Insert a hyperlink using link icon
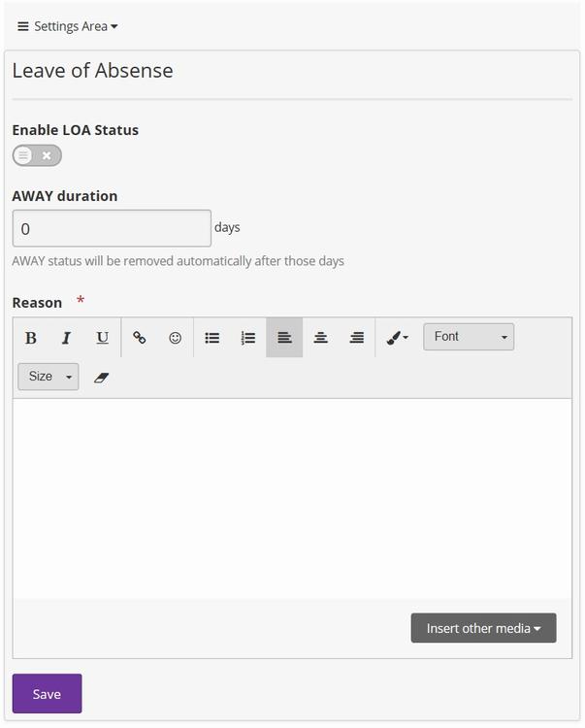Viewport: 585px width, 728px height. [x=140, y=338]
